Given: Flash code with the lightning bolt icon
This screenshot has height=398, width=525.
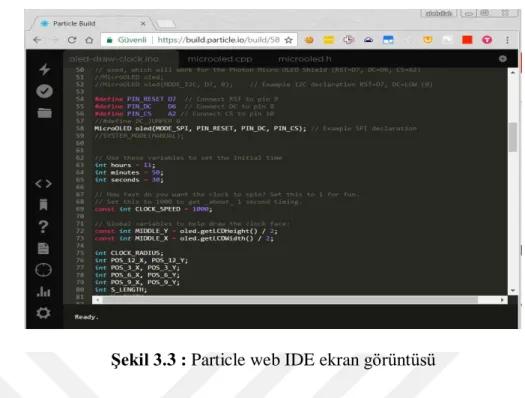Looking at the screenshot, I should (45, 69).
